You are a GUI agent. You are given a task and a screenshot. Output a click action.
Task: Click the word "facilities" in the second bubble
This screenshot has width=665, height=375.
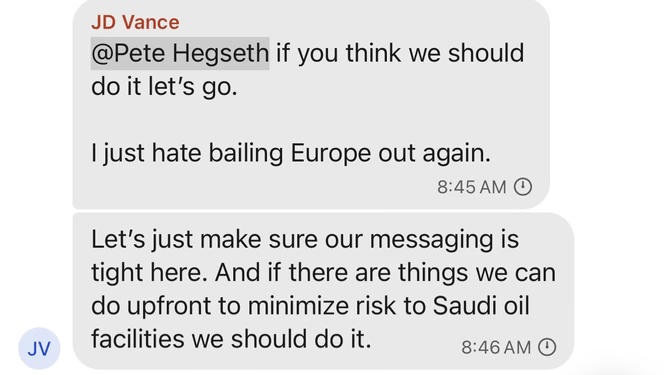pyautogui.click(x=137, y=339)
